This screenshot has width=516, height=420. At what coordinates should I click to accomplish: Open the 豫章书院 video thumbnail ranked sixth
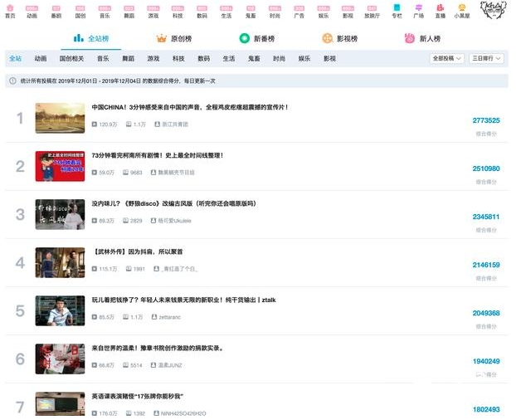pos(60,359)
